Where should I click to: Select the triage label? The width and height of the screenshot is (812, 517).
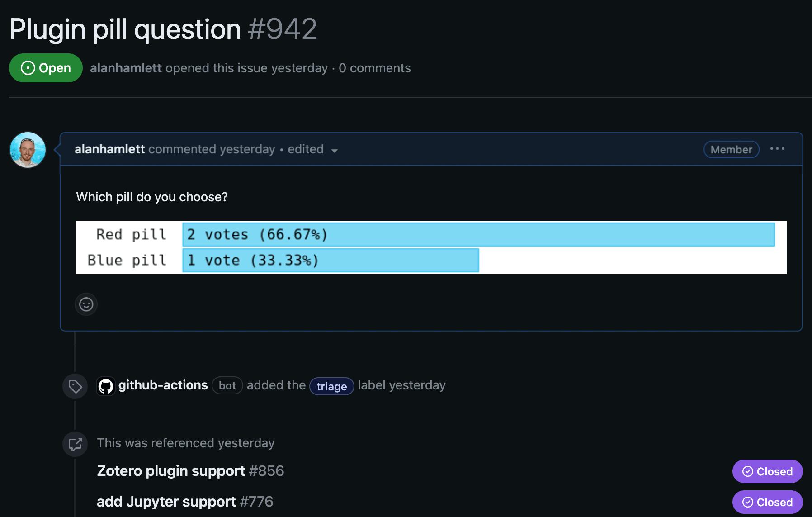pyautogui.click(x=331, y=386)
